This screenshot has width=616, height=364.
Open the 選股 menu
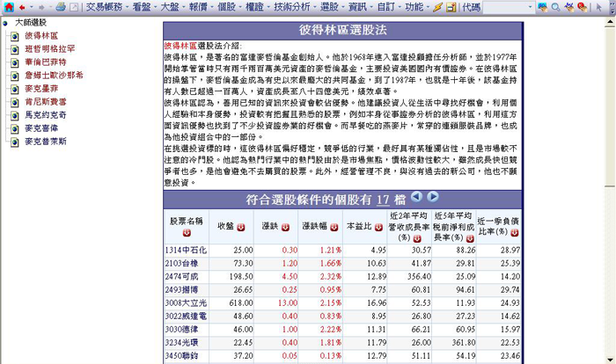pyautogui.click(x=329, y=7)
